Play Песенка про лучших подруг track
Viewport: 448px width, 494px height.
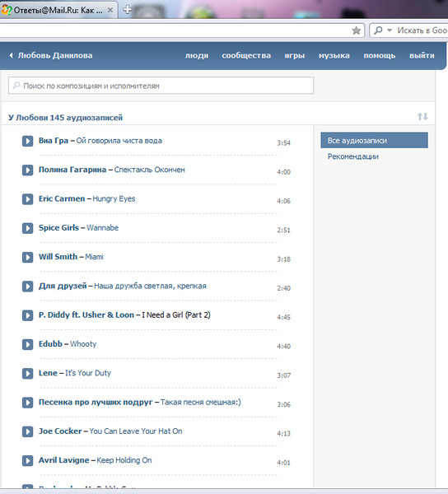click(x=27, y=403)
